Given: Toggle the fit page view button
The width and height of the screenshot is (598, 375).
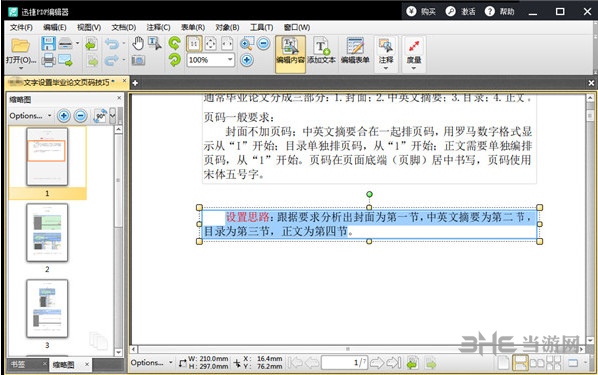Looking at the screenshot, I should pos(210,44).
